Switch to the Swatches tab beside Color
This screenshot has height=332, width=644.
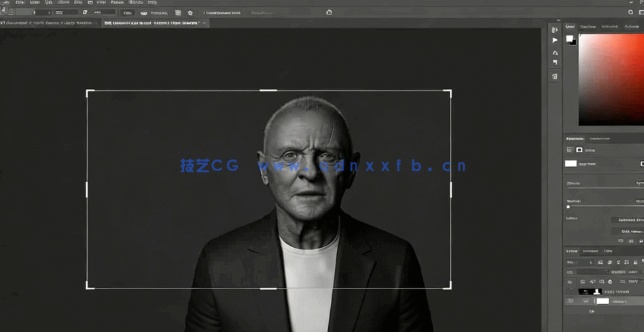[x=588, y=26]
